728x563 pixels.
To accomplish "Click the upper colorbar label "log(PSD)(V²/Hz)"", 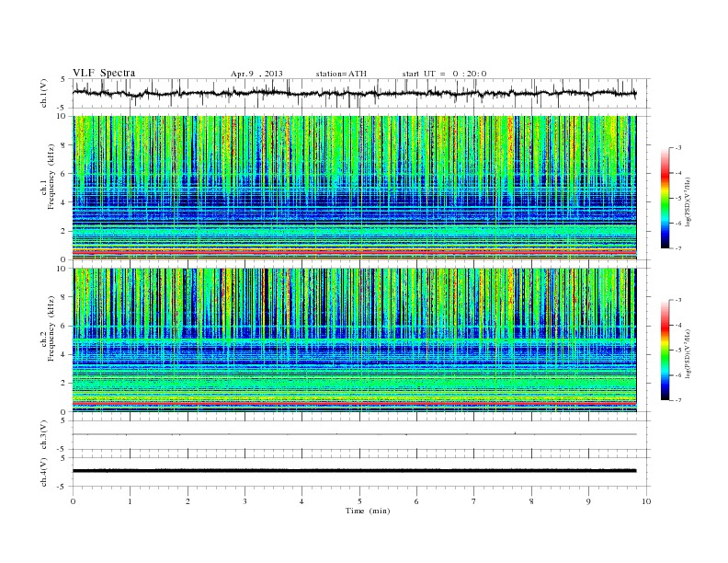I will tap(689, 201).
